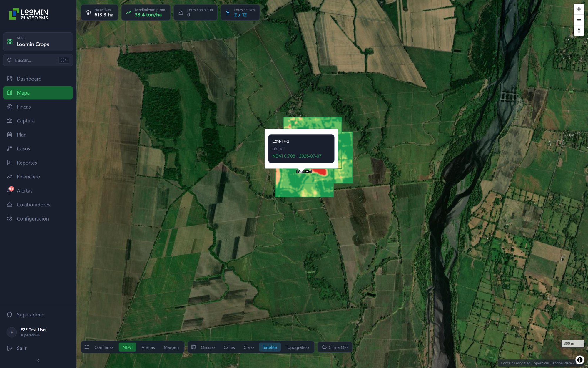Screen dimensions: 588x368
Task: Click the Configuración gear icon
Action: (9, 218)
